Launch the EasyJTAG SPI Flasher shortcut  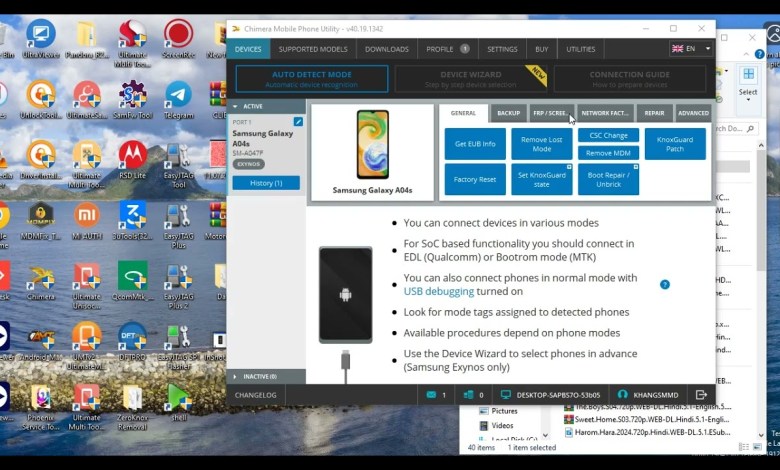click(x=179, y=346)
